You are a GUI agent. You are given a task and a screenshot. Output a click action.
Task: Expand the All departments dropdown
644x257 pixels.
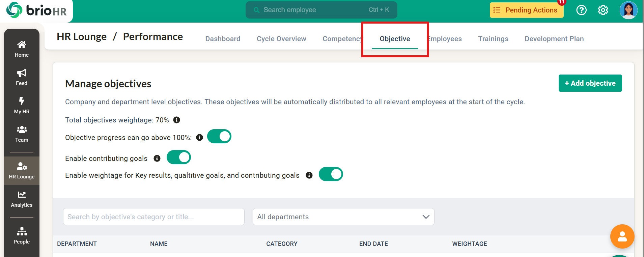343,217
